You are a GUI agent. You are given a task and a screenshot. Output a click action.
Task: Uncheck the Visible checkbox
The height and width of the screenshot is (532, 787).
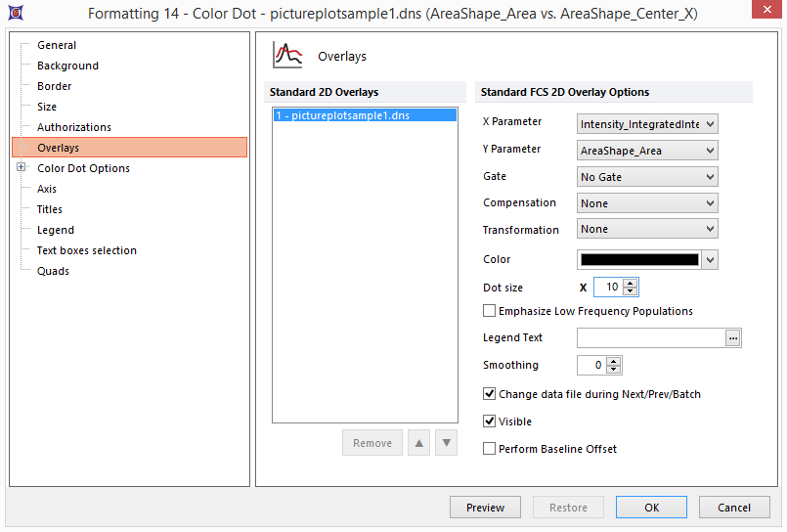(x=490, y=421)
